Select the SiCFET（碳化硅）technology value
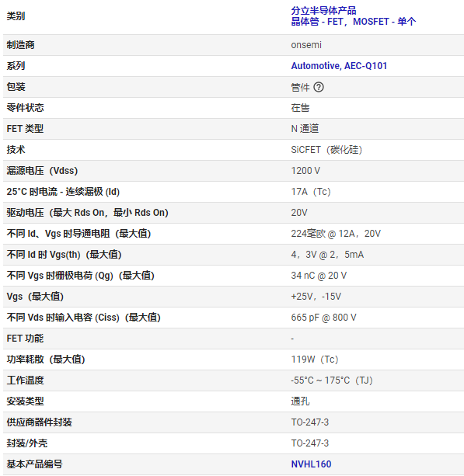Image resolution: width=464 pixels, height=476 pixels. (x=326, y=150)
